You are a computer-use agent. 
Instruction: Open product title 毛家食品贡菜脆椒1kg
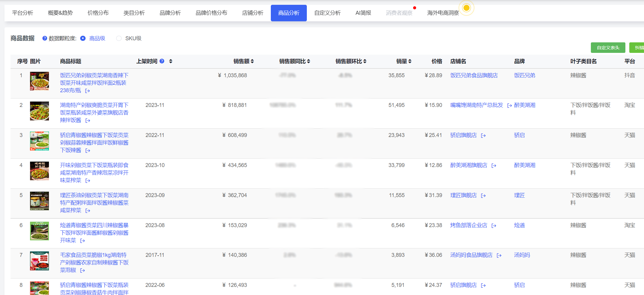point(94,263)
